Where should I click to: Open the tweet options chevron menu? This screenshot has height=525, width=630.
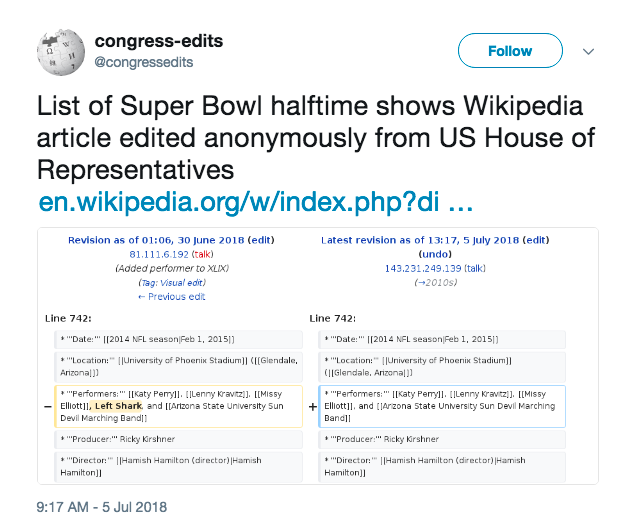coord(588,51)
